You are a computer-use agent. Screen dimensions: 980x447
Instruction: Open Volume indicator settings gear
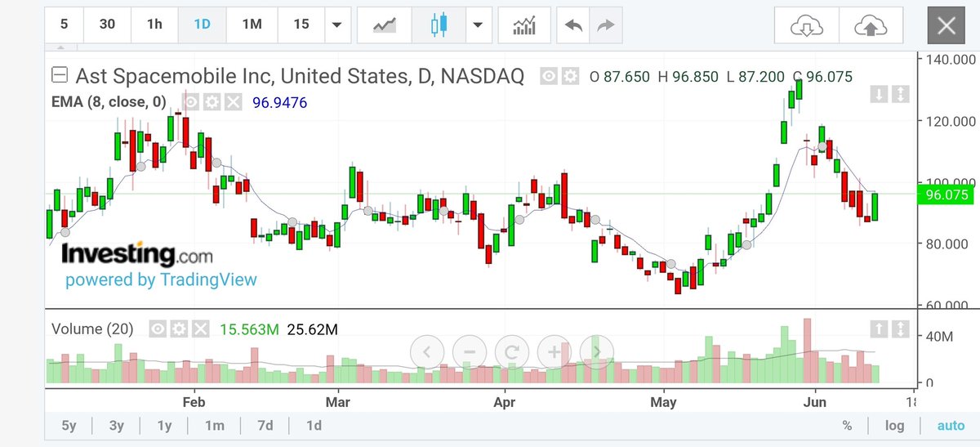click(179, 329)
